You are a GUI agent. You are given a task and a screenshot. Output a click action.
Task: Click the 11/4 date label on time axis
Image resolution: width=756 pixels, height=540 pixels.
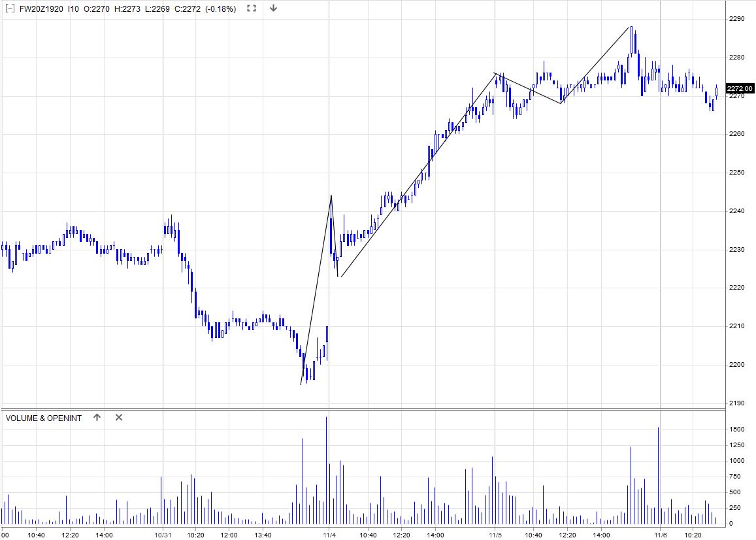pyautogui.click(x=329, y=535)
